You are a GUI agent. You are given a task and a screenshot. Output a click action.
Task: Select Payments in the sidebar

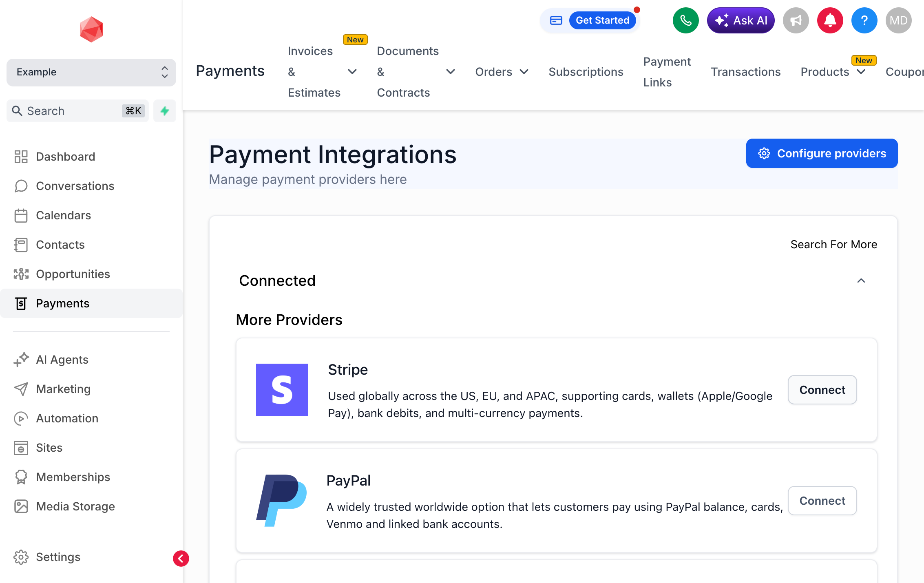pos(91,303)
